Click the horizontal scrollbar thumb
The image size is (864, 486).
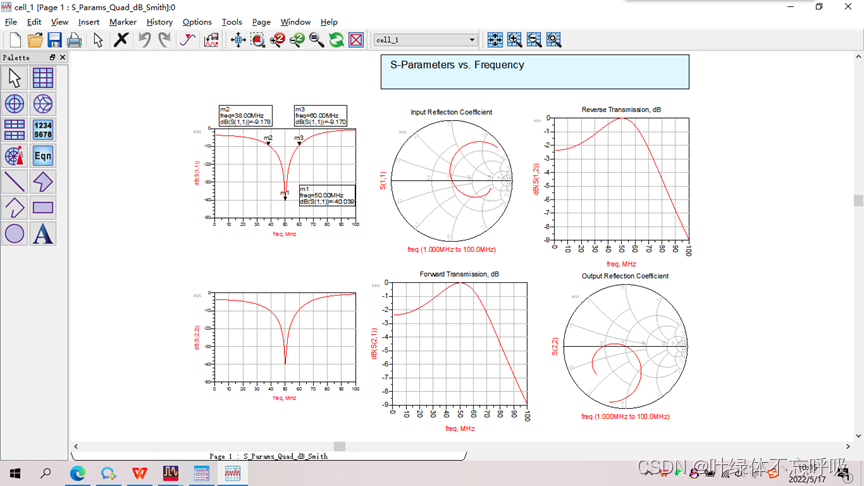[x=339, y=446]
